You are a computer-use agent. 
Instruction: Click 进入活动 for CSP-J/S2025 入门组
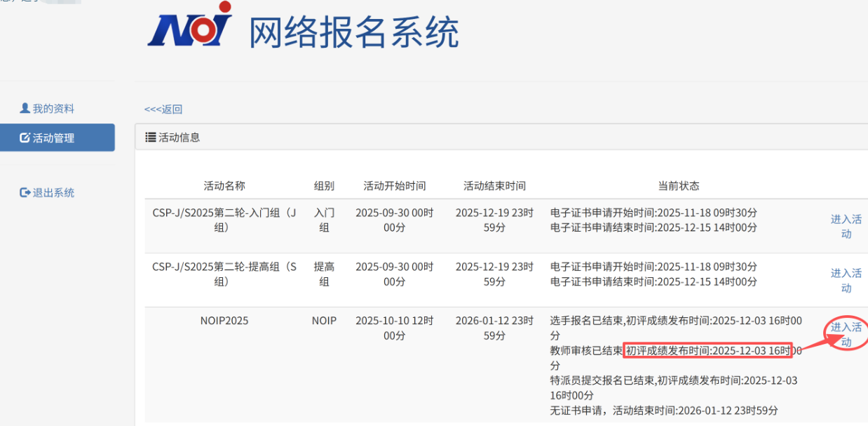point(846,226)
